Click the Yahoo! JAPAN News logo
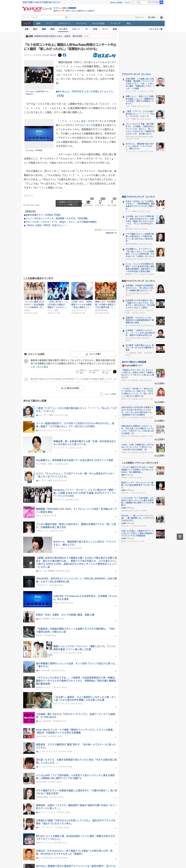 [x=37, y=9]
